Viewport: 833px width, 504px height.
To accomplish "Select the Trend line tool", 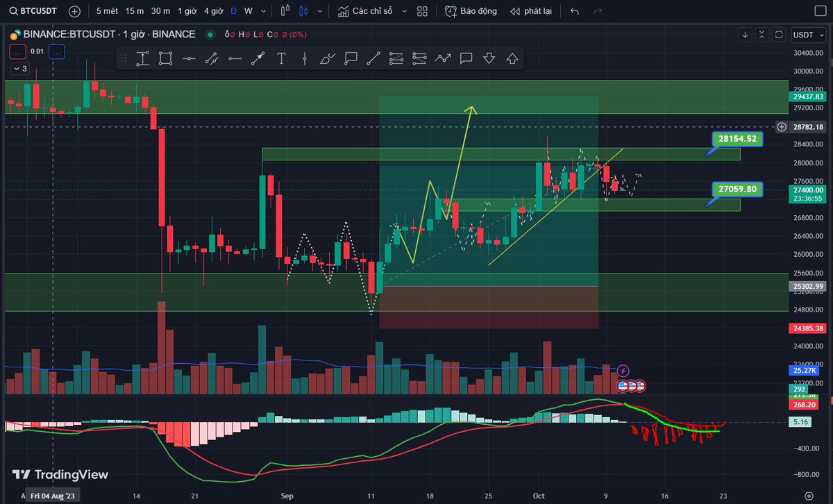I will point(373,58).
